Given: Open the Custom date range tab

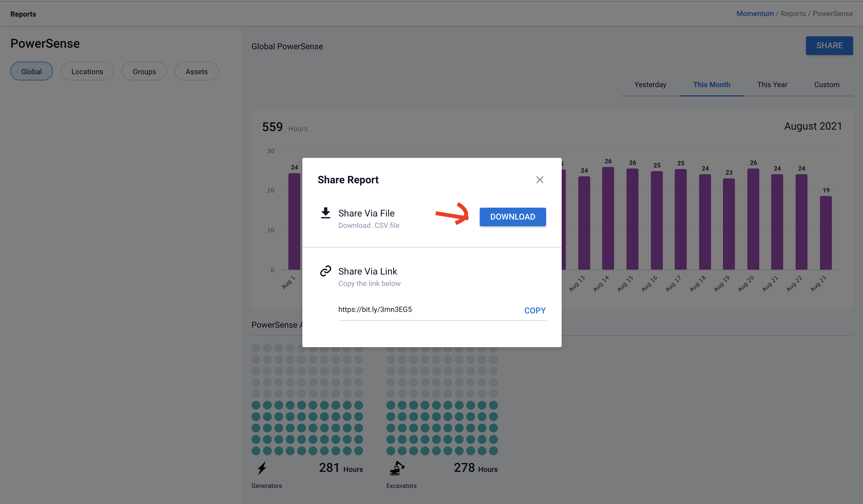Looking at the screenshot, I should 826,85.
